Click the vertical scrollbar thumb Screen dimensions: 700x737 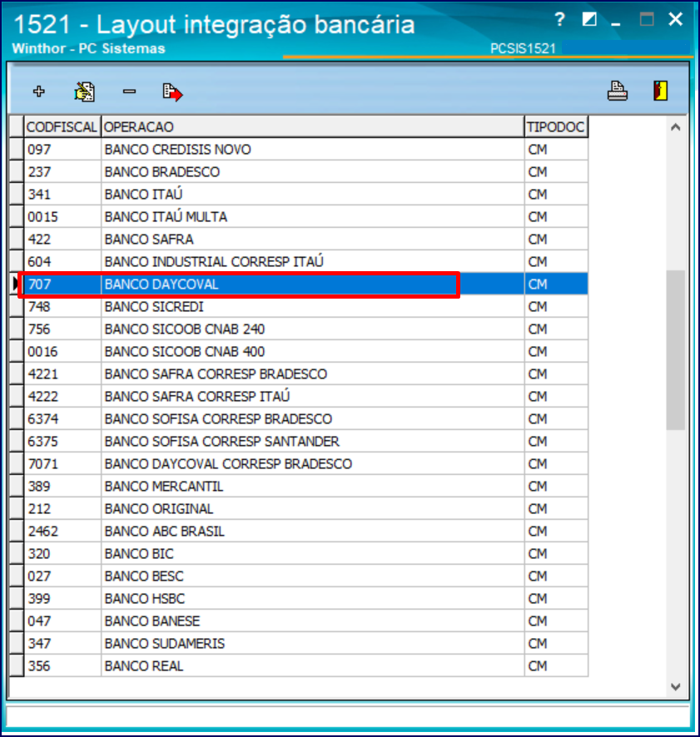[x=676, y=350]
